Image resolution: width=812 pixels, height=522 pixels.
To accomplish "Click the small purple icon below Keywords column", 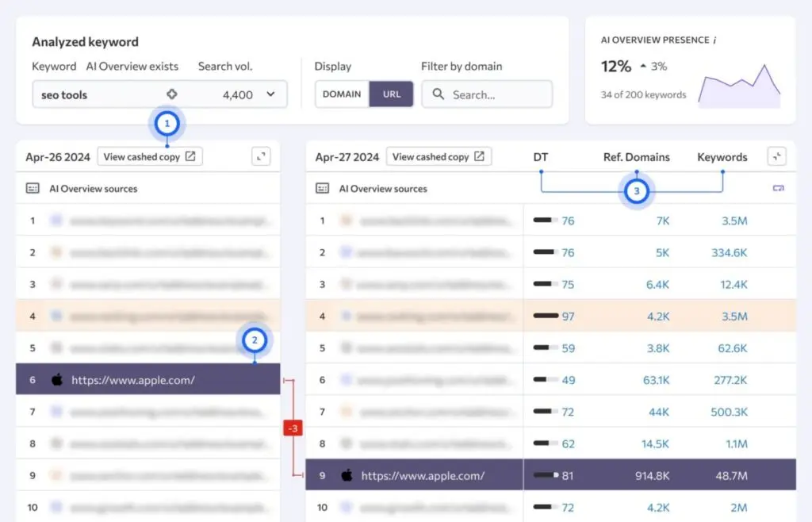I will pos(778,188).
